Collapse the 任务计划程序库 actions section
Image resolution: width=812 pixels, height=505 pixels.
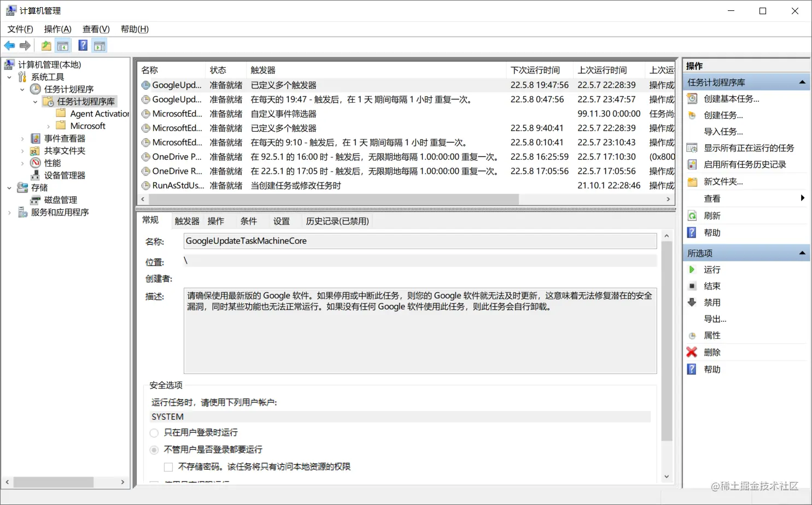point(802,83)
